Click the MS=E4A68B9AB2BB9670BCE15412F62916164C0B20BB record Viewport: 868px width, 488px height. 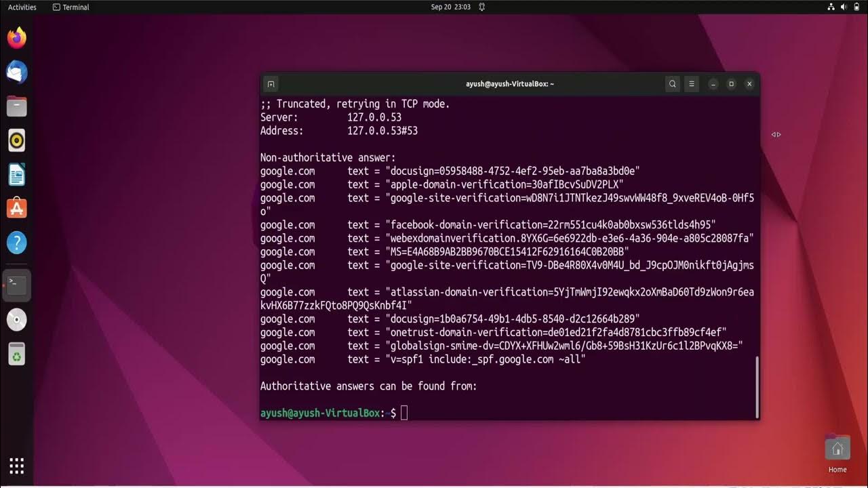445,251
